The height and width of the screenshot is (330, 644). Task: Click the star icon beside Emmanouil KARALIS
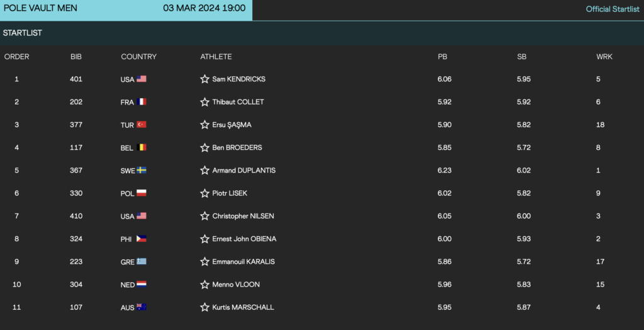[204, 262]
